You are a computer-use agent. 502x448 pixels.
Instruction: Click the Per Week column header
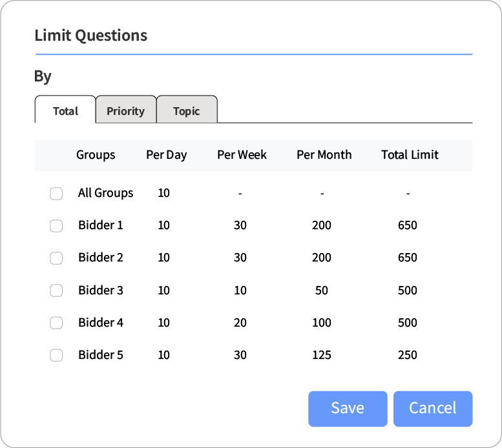(x=242, y=155)
